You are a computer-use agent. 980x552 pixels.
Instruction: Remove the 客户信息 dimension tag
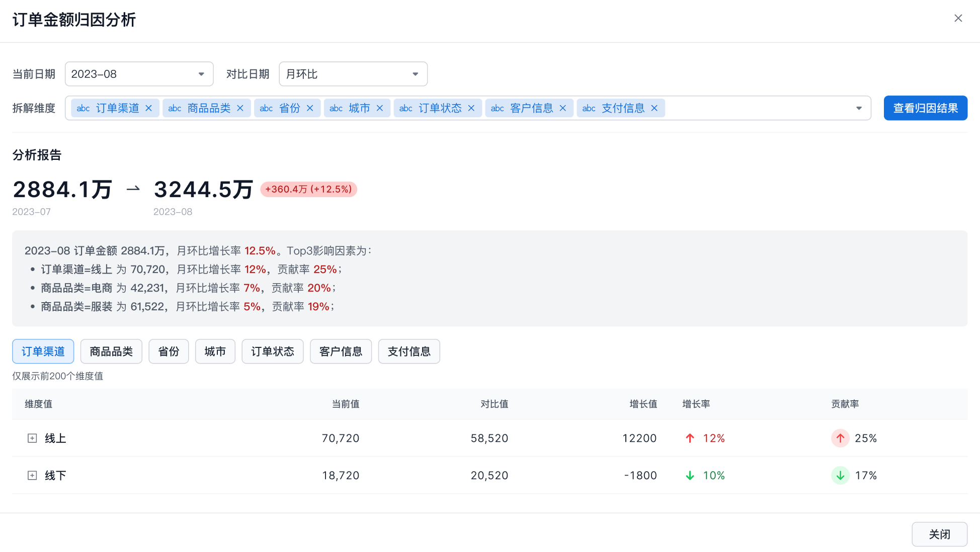563,108
